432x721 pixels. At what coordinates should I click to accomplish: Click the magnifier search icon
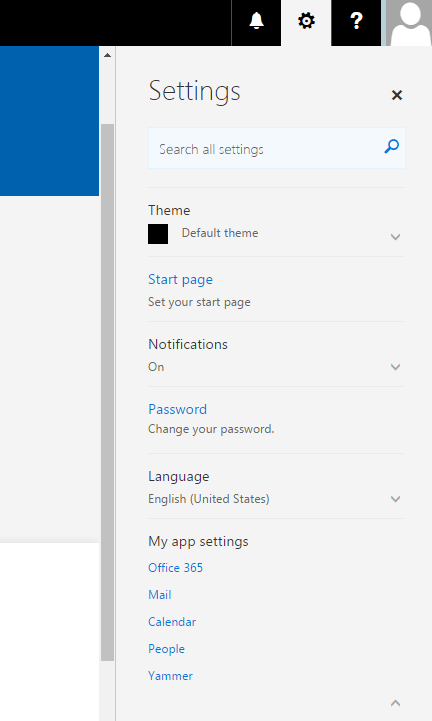[x=392, y=147]
